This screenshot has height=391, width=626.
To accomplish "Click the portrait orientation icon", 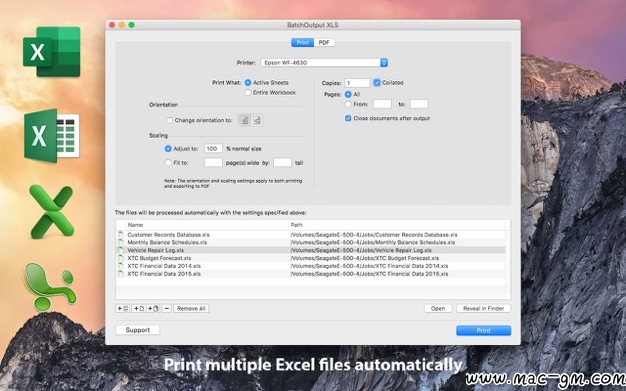I will (245, 120).
